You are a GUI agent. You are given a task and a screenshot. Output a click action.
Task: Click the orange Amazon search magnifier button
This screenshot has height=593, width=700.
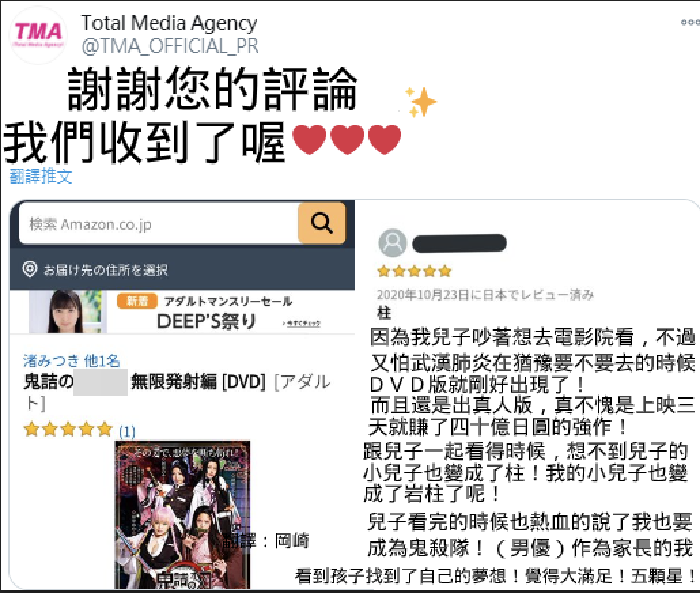click(x=322, y=222)
